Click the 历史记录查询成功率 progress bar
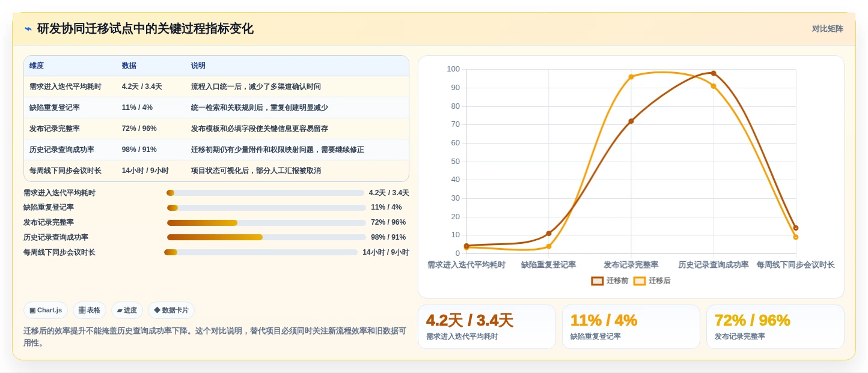Viewport: 868px width, 373px height. 266,237
